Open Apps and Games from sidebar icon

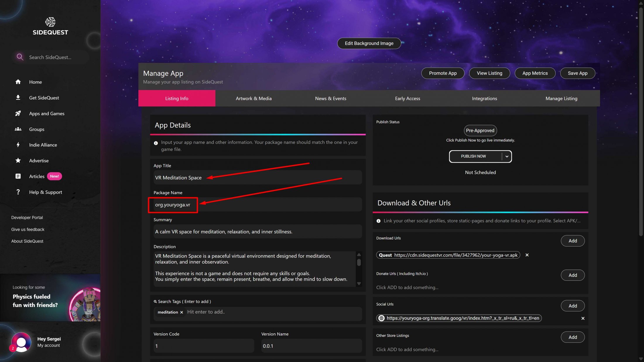point(18,113)
